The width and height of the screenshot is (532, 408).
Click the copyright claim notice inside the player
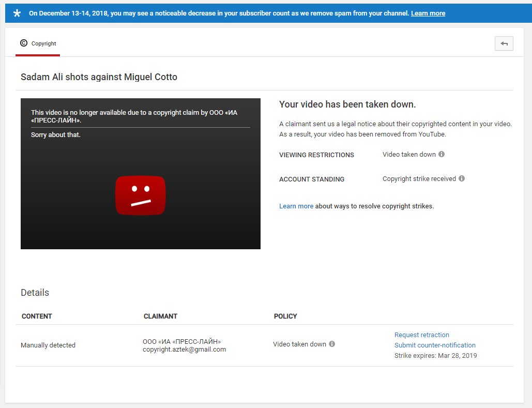tap(134, 116)
